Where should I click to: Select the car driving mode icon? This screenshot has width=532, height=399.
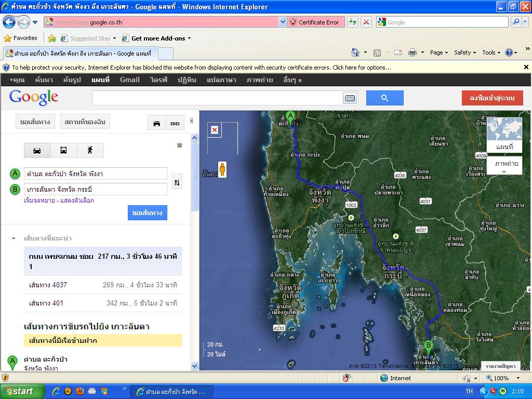[x=37, y=151]
